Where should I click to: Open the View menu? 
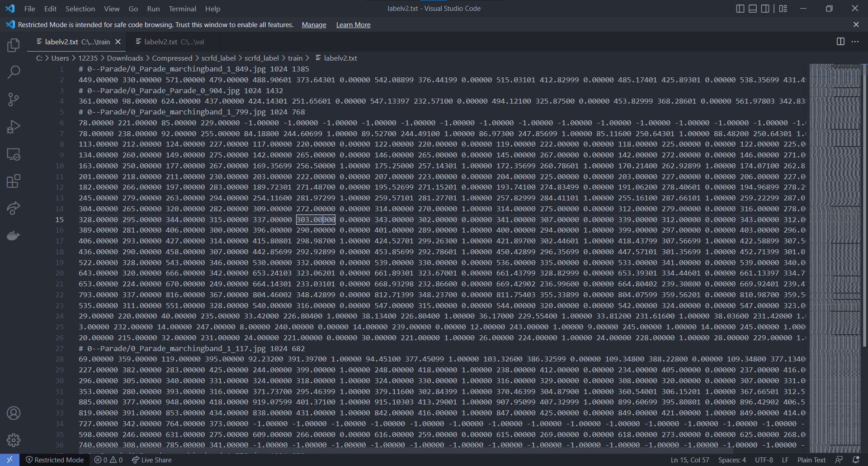pos(112,9)
